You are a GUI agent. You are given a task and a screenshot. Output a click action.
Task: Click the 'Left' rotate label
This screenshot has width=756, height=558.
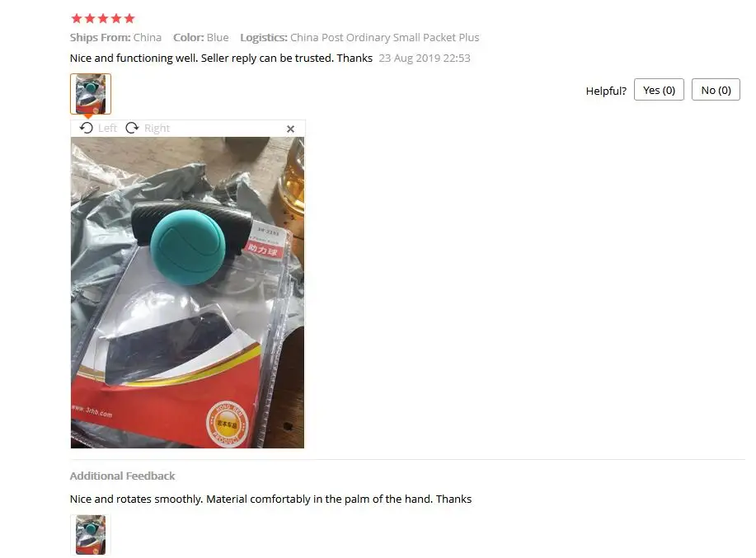pos(107,129)
